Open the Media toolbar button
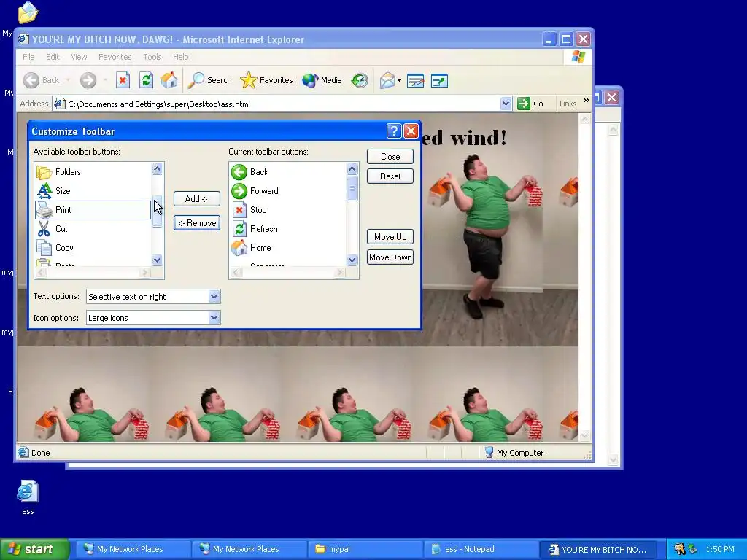This screenshot has height=560, width=747. tap(322, 80)
